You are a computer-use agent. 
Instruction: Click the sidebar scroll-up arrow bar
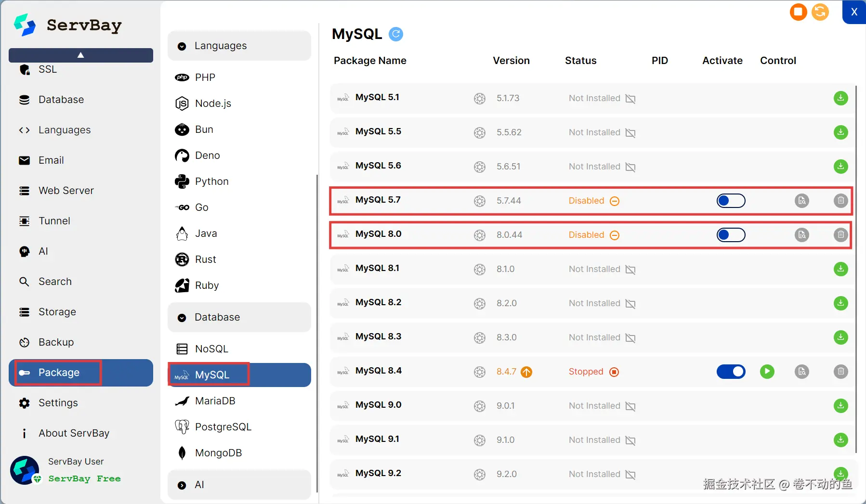coord(81,55)
